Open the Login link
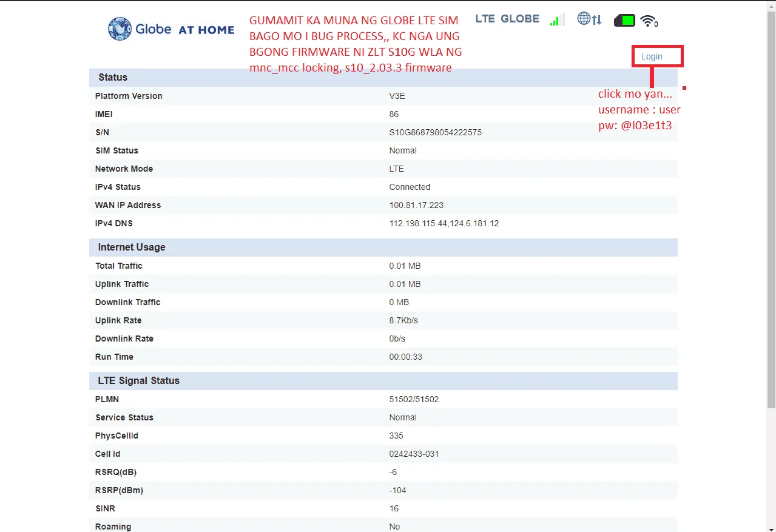The image size is (776, 532). pos(652,56)
